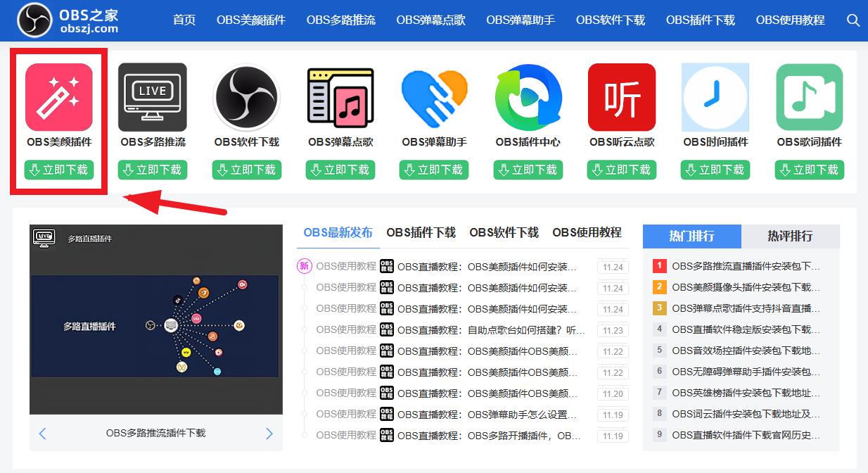Open 首页 in the top navigation
The width and height of the screenshot is (868, 473).
[184, 20]
